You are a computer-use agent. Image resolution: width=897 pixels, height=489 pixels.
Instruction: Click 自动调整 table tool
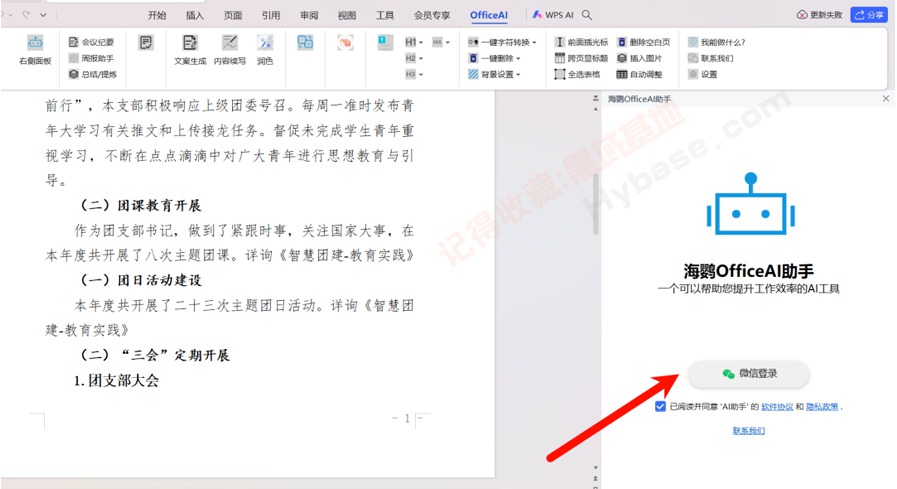coord(640,74)
